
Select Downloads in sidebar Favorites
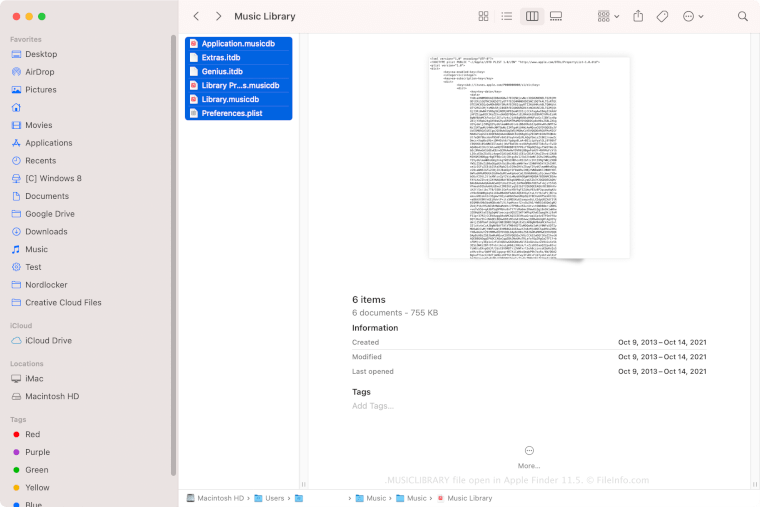pos(46,232)
